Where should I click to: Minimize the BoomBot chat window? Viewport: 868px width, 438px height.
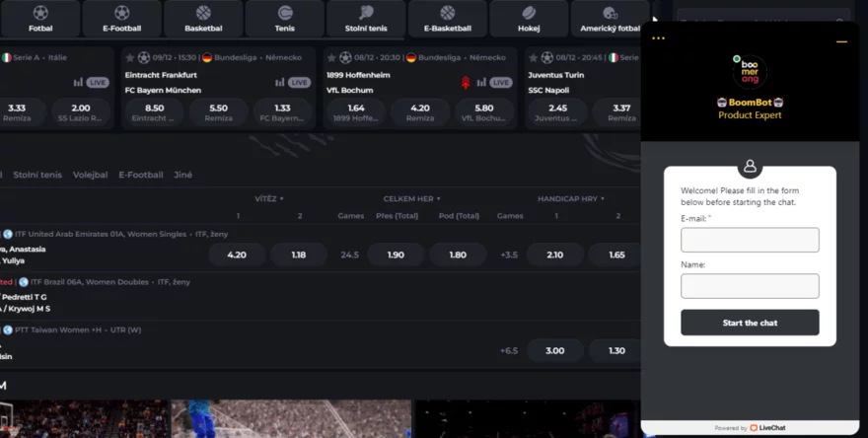pos(841,41)
